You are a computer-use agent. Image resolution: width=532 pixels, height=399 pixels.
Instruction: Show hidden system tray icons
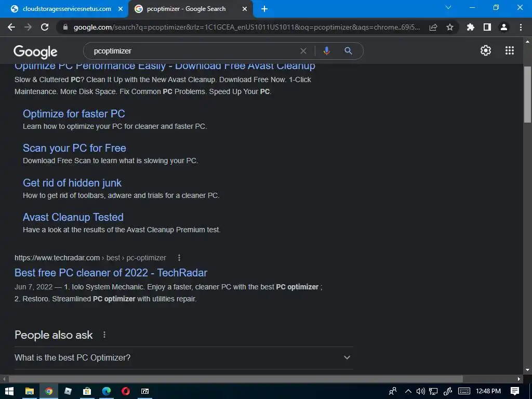point(408,391)
